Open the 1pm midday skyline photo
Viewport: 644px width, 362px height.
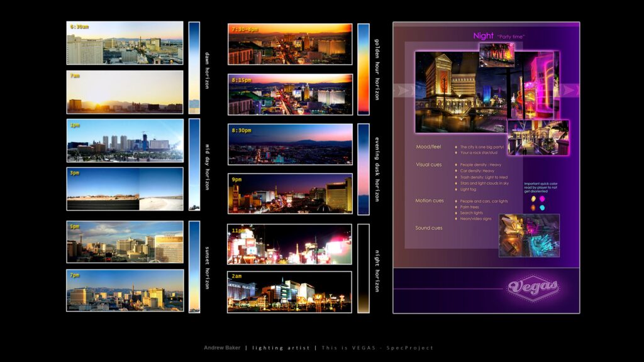point(125,141)
